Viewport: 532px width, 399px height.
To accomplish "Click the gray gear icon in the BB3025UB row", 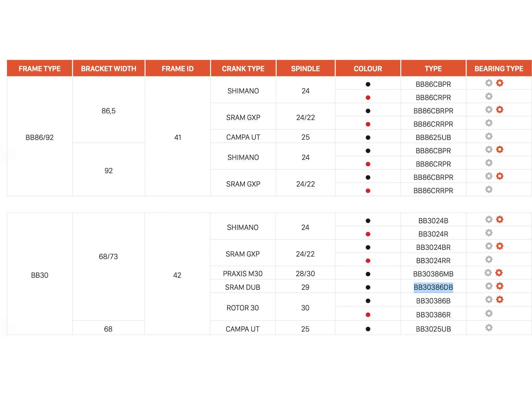I will [x=488, y=328].
